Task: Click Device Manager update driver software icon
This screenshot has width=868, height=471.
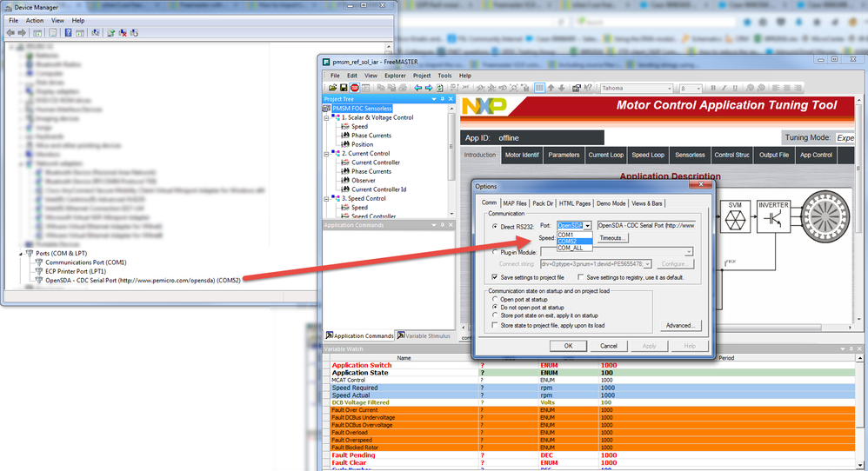Action: coord(110,33)
